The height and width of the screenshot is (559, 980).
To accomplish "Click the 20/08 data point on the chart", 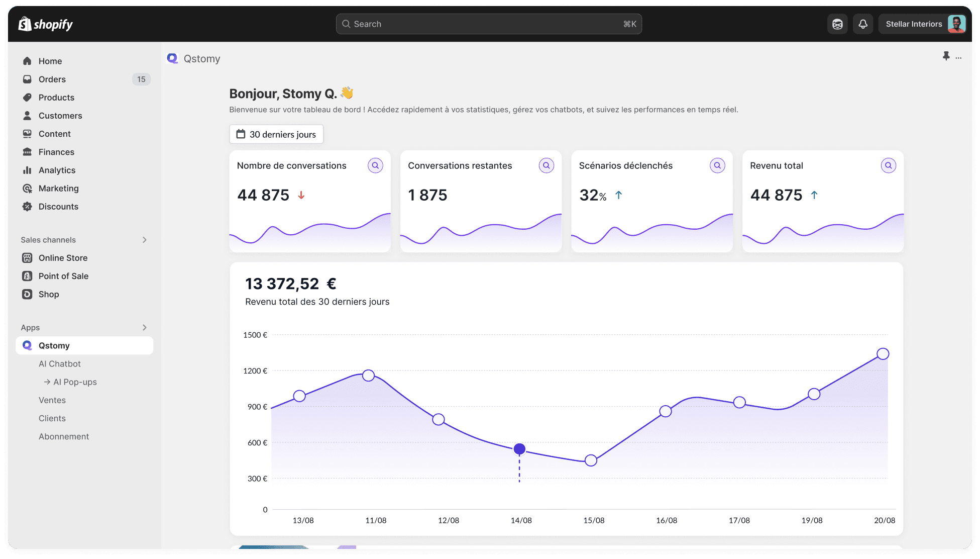I will pos(883,354).
